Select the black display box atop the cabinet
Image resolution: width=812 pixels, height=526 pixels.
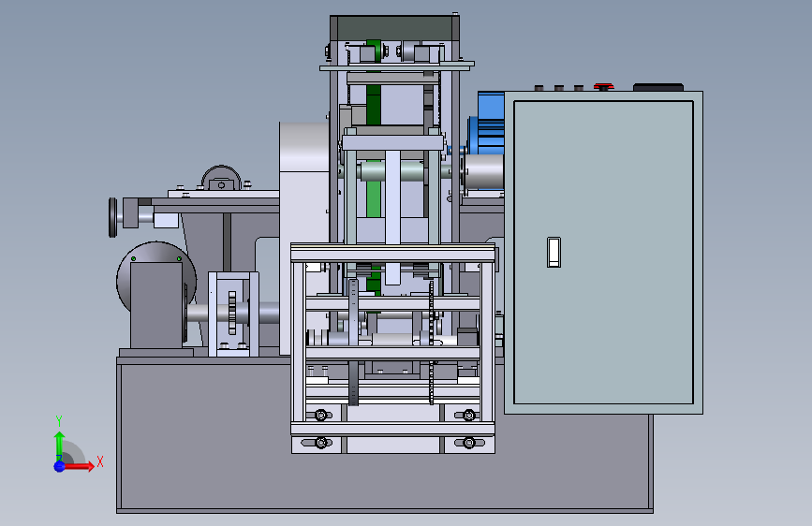click(x=658, y=87)
